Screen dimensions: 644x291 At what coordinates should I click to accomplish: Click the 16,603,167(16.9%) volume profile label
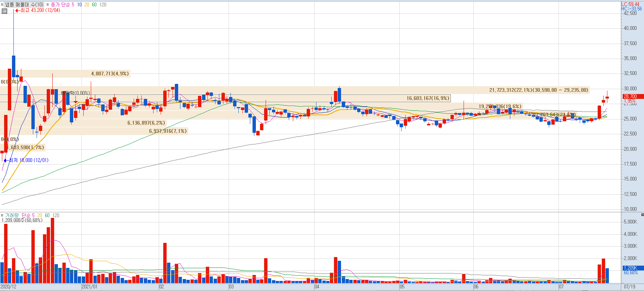tap(428, 98)
